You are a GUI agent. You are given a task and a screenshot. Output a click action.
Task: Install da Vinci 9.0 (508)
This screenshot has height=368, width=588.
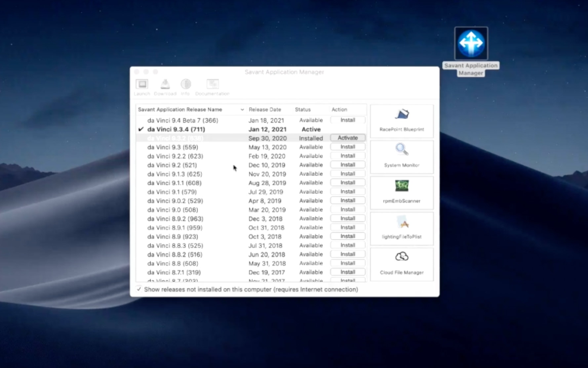[x=348, y=209]
